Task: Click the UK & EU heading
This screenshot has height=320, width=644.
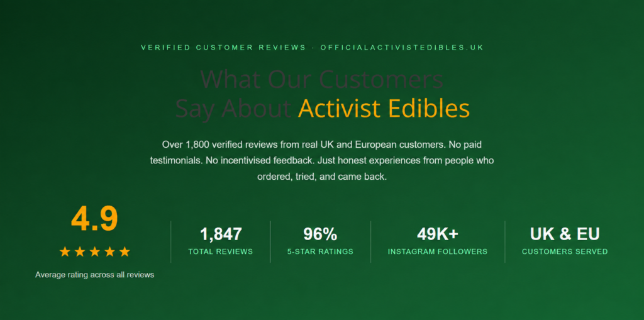Action: click(x=565, y=234)
